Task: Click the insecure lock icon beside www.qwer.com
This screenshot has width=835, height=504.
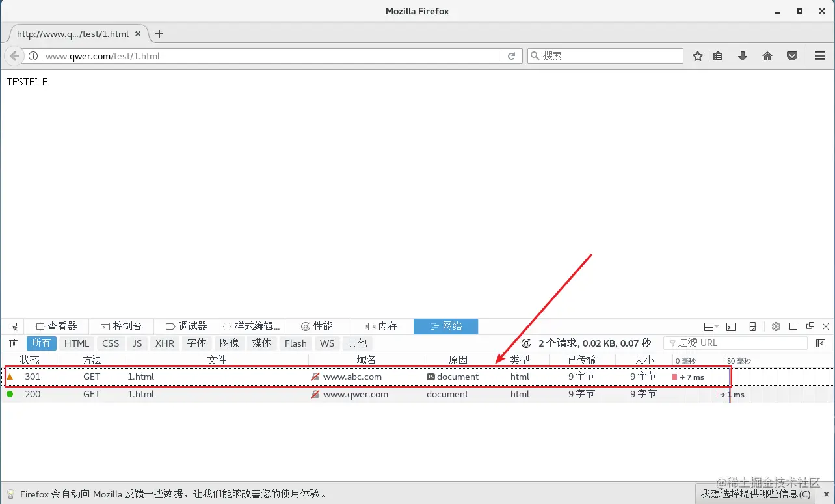Action: point(315,394)
